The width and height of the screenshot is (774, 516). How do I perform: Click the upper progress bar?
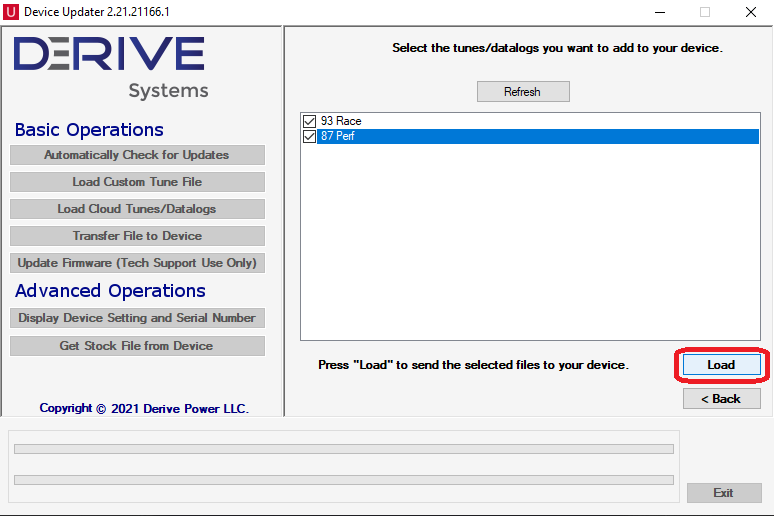pos(344,449)
